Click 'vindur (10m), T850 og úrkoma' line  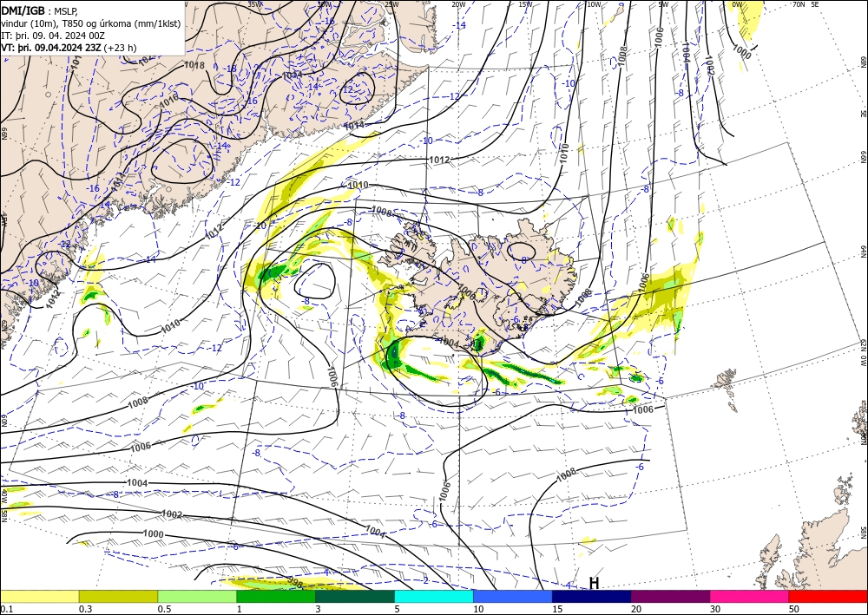91,23
